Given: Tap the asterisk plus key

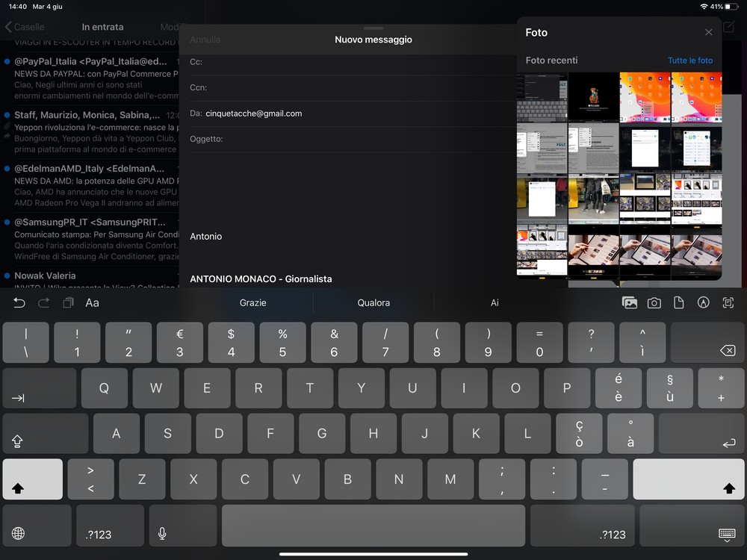Looking at the screenshot, I should [722, 388].
